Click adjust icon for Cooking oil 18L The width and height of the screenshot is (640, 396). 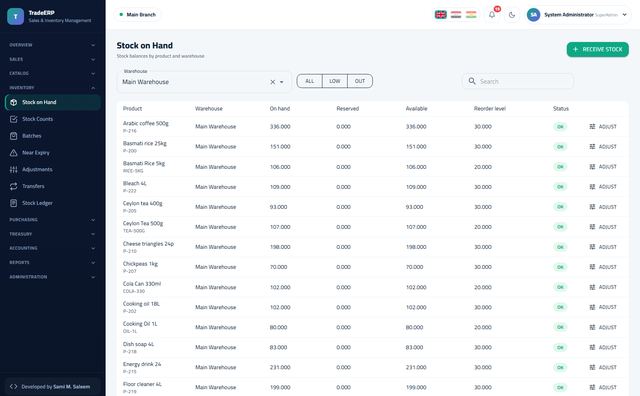point(592,307)
